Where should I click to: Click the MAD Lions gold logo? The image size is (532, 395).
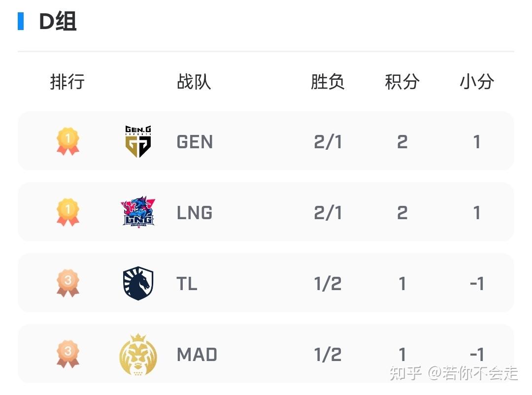coord(138,354)
